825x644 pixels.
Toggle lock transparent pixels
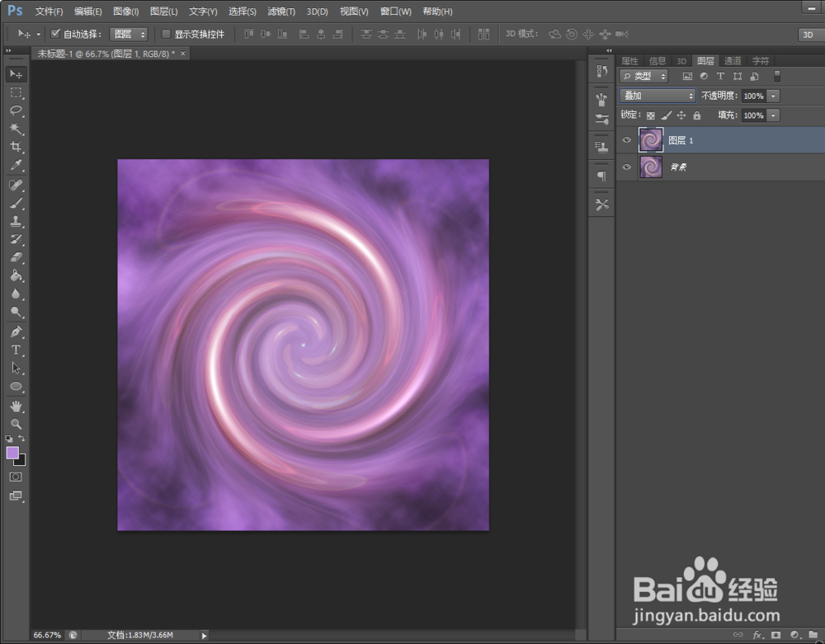pos(651,115)
